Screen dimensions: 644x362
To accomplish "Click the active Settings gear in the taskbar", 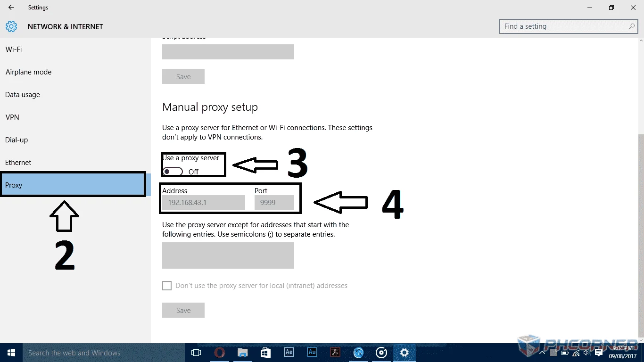I will (x=405, y=353).
